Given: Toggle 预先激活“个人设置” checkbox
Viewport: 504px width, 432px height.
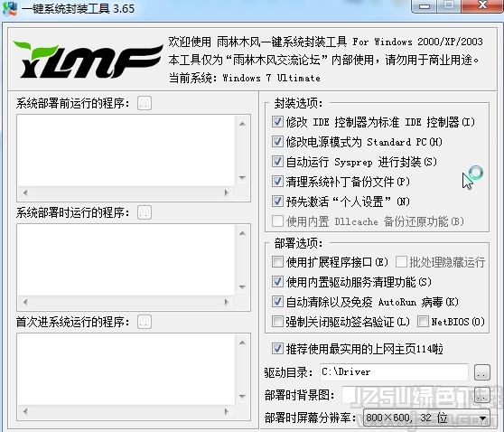Looking at the screenshot, I should (x=277, y=202).
